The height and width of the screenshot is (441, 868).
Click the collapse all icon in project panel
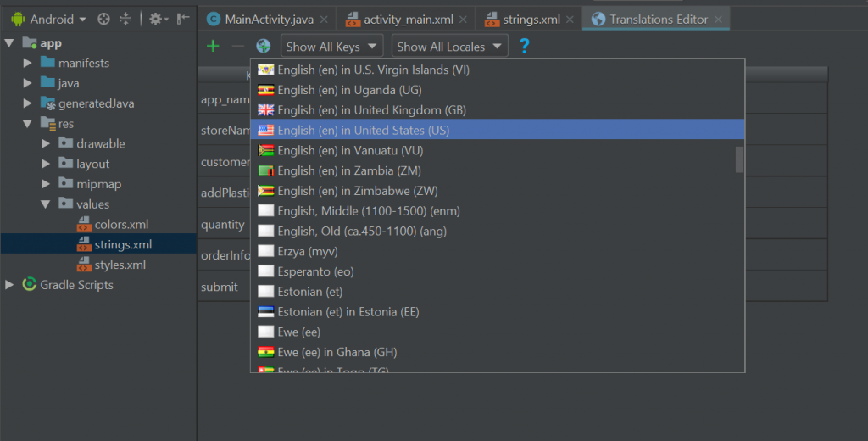[x=125, y=20]
